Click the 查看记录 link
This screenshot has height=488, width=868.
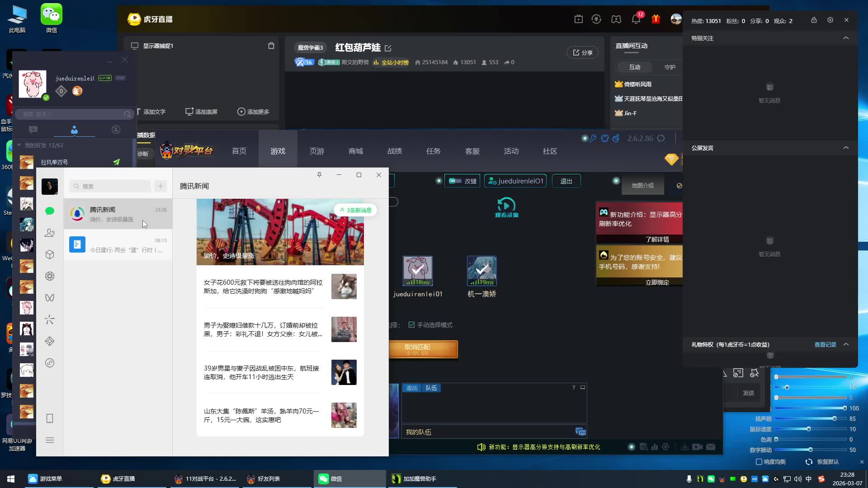coord(825,344)
